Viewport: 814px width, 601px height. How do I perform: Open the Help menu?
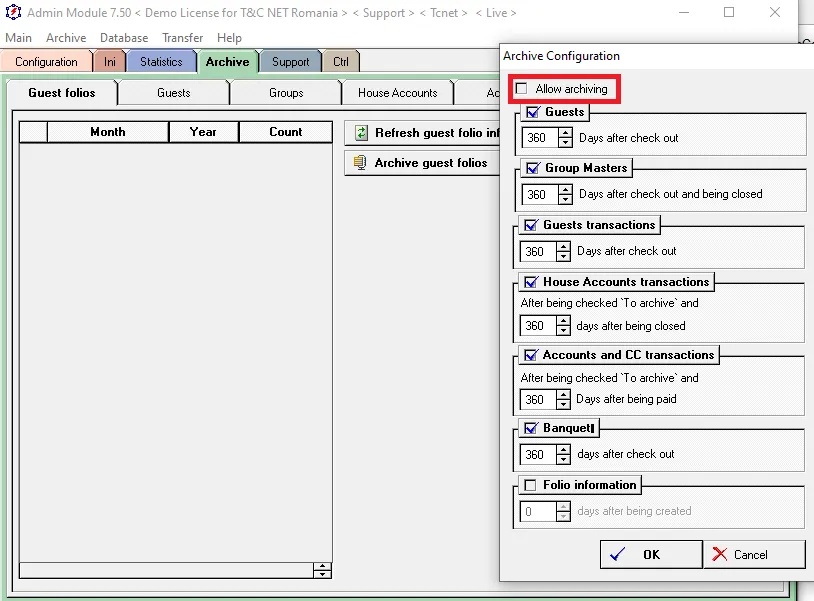click(229, 38)
